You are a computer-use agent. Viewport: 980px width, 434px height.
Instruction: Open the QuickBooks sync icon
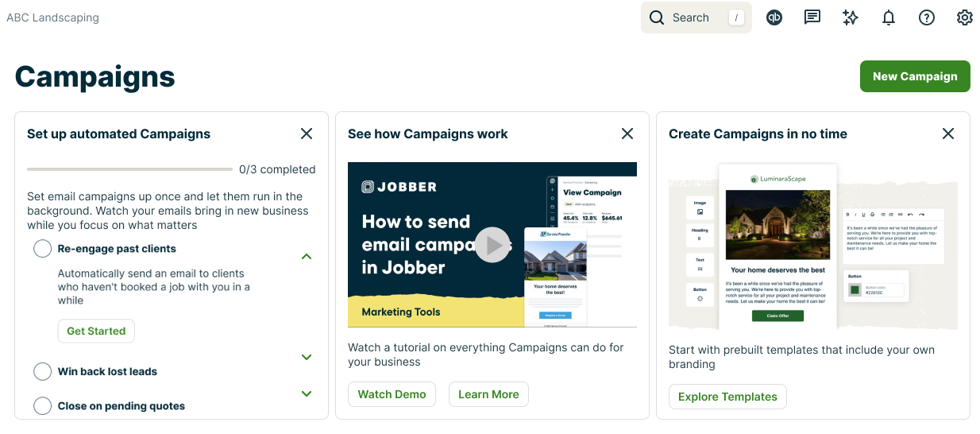coord(774,17)
